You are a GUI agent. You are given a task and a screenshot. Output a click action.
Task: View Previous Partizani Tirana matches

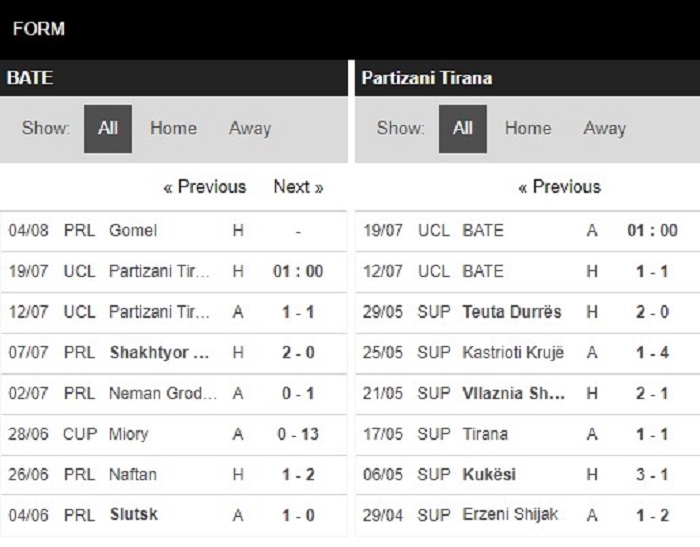tap(559, 187)
